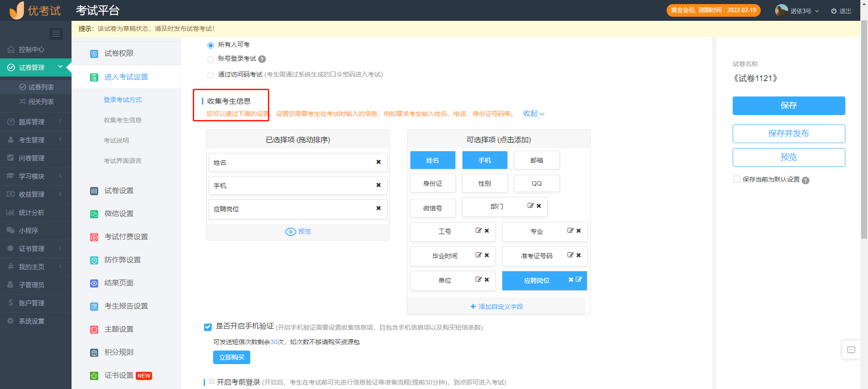Open 考试付费设置 settings tab
The height and width of the screenshot is (389, 868).
126,237
